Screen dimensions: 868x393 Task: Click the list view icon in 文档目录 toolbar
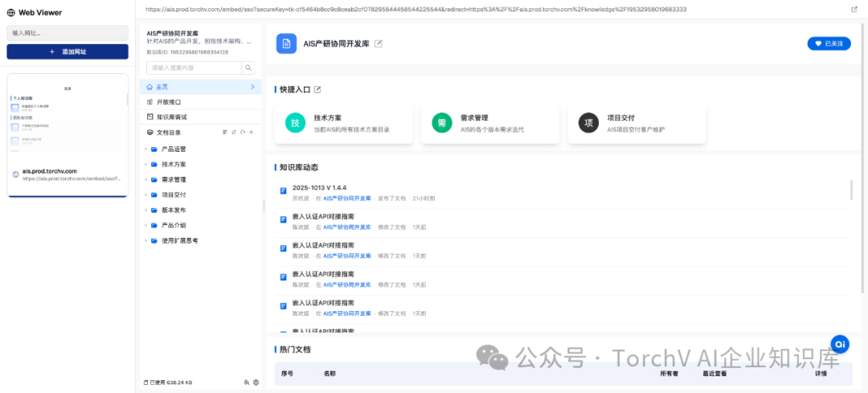coord(225,133)
